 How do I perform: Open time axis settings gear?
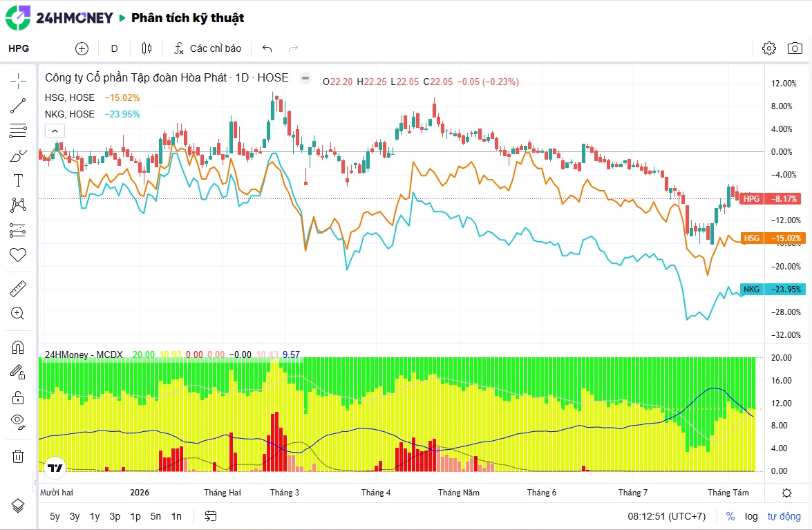pos(786,493)
